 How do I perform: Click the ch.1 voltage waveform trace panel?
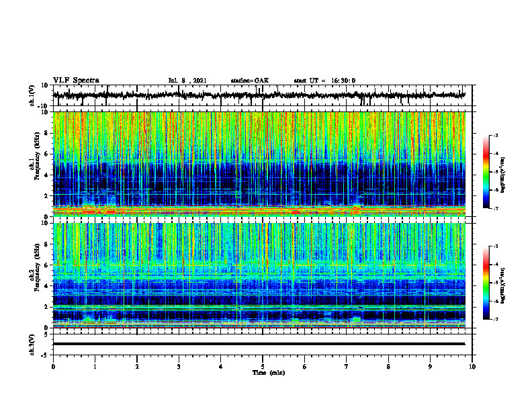pos(263,95)
